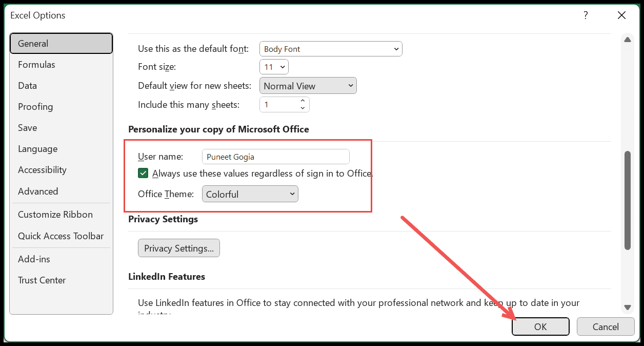Increase the sheet count with the up arrow
This screenshot has width=644, height=346.
[303, 101]
